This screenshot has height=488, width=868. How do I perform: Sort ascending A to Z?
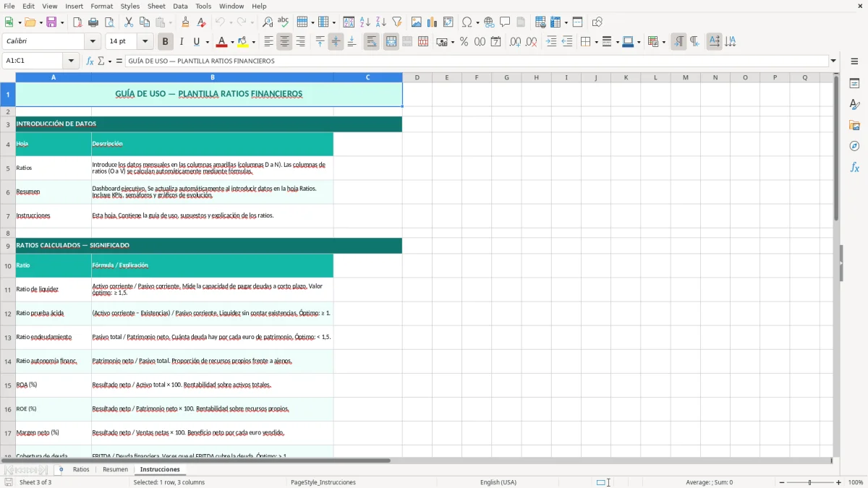point(365,22)
